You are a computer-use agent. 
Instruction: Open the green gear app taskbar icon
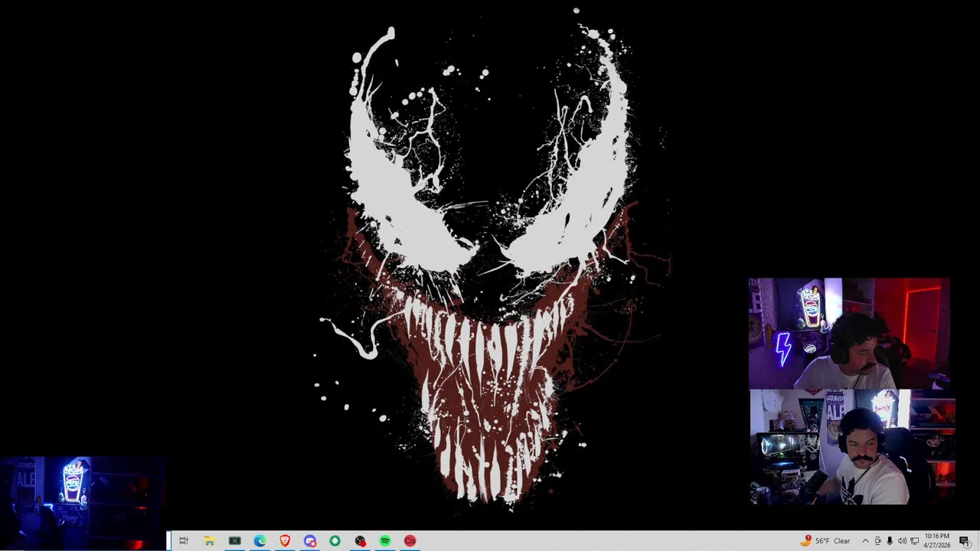click(335, 541)
